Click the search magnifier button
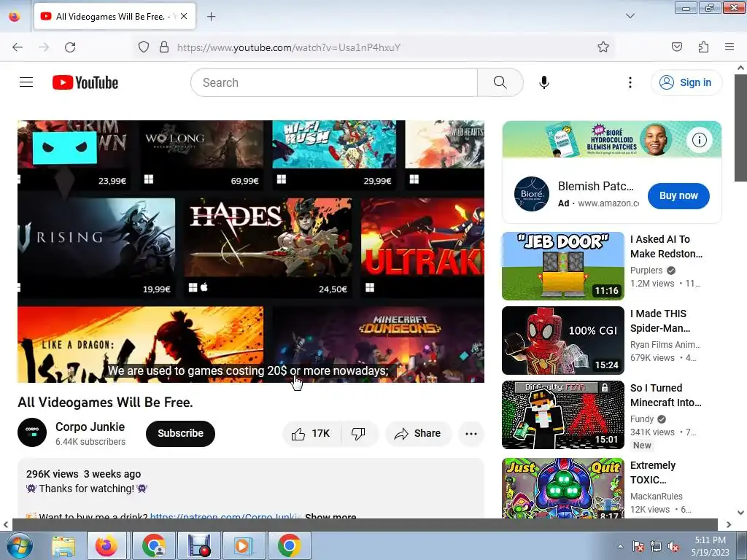Image resolution: width=747 pixels, height=560 pixels. (x=500, y=82)
